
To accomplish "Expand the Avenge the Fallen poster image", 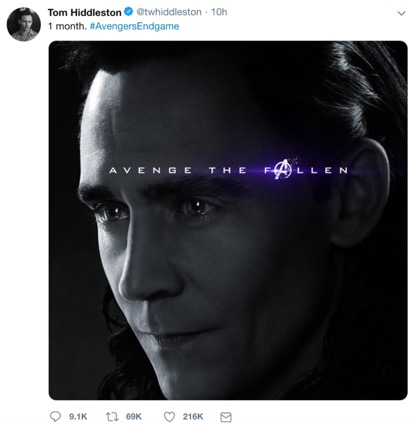I will [228, 220].
